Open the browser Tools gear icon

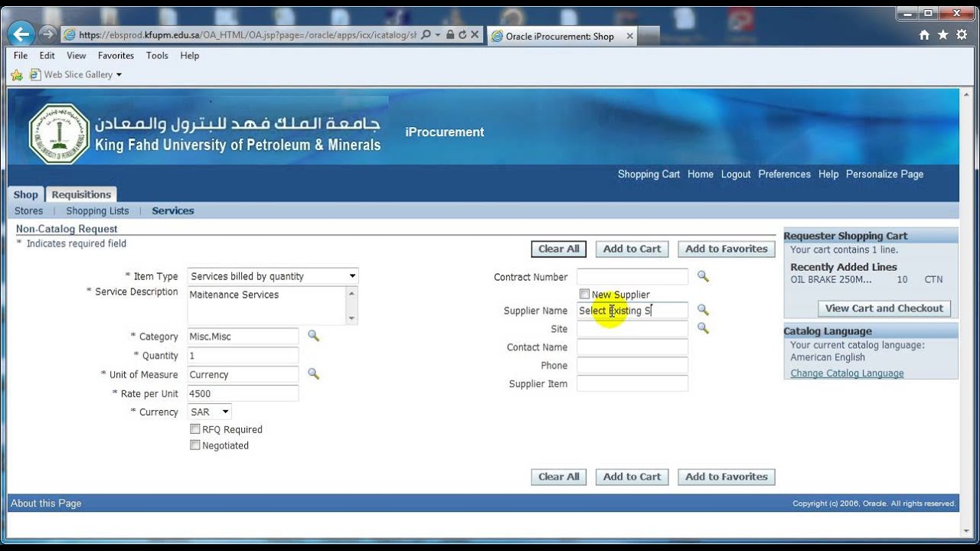pyautogui.click(x=962, y=35)
